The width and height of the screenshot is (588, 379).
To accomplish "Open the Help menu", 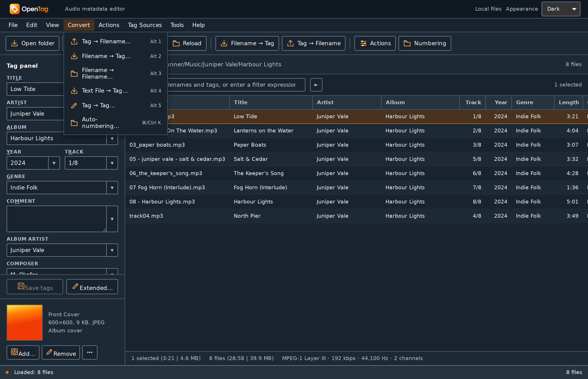I will point(198,25).
